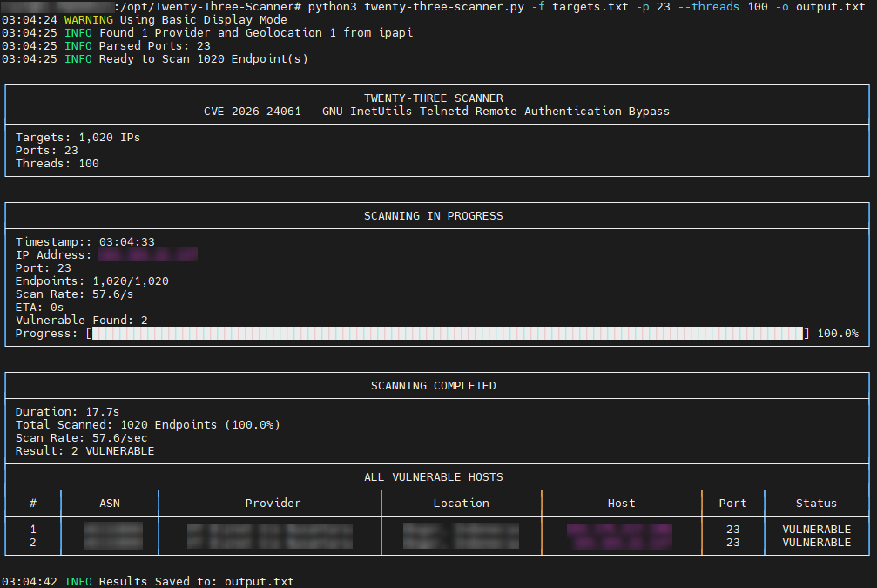Viewport: 877px width, 588px height.
Task: Click the 'SCANNING COMPLETED' header
Action: click(434, 386)
